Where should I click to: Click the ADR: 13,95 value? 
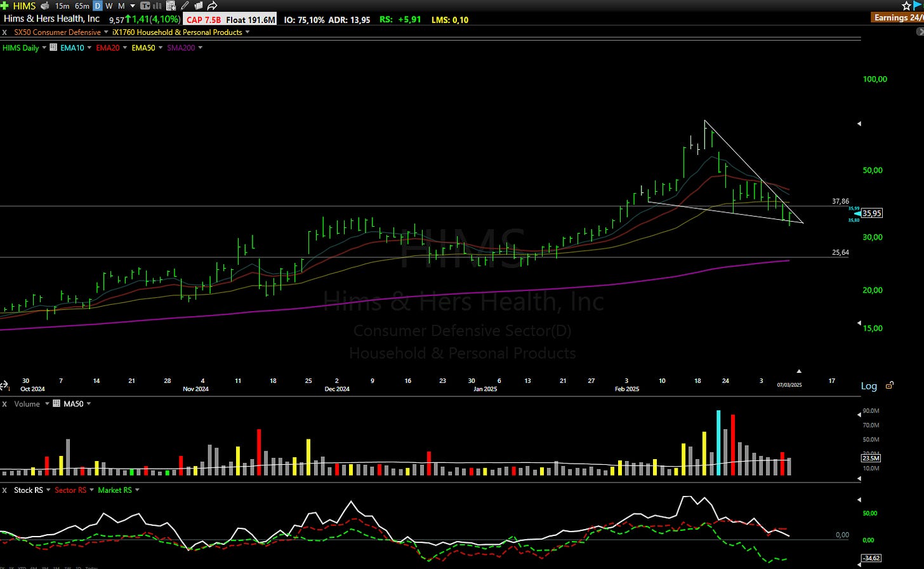[x=349, y=20]
